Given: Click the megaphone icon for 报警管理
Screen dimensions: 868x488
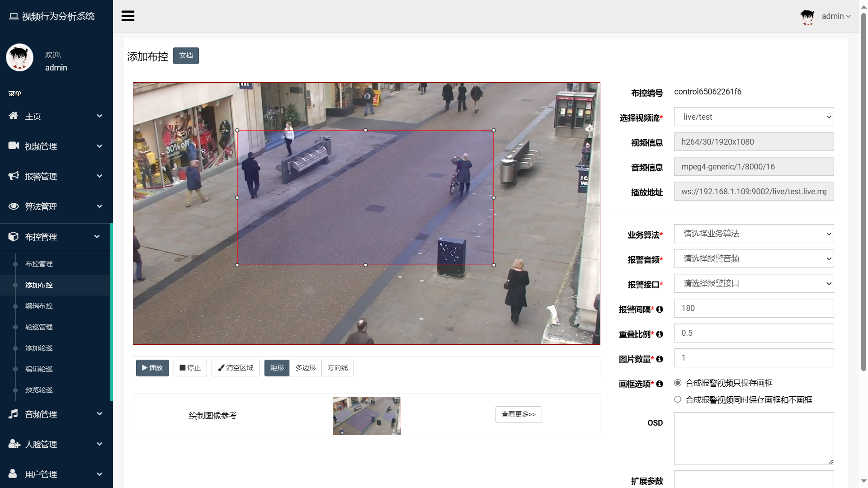Looking at the screenshot, I should (14, 176).
